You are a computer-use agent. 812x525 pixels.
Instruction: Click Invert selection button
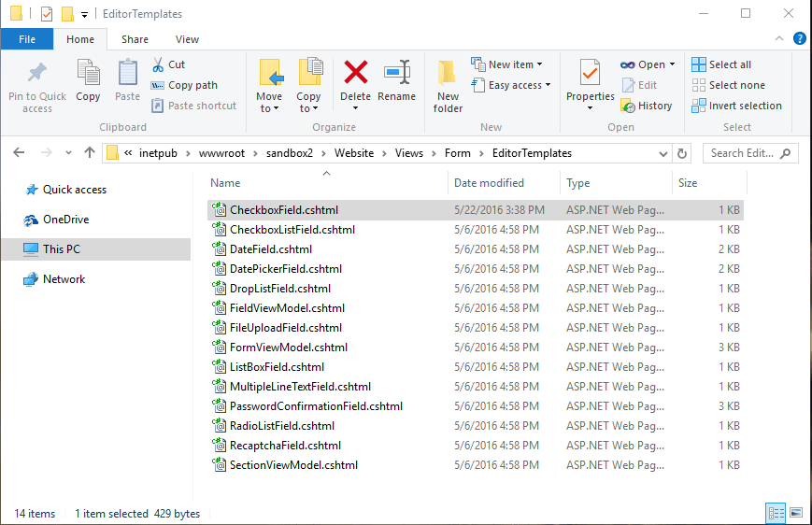click(x=736, y=106)
